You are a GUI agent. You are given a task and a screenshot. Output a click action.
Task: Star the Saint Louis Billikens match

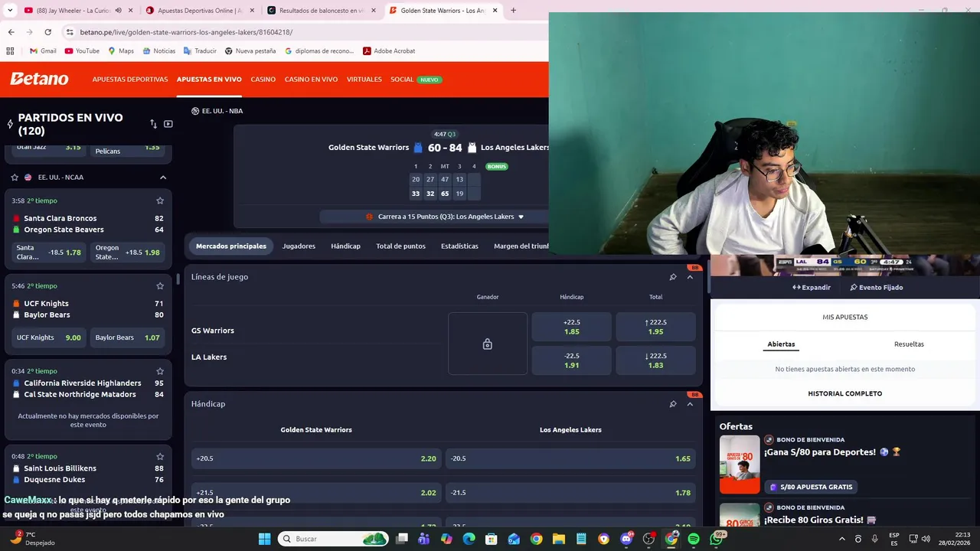pyautogui.click(x=160, y=456)
